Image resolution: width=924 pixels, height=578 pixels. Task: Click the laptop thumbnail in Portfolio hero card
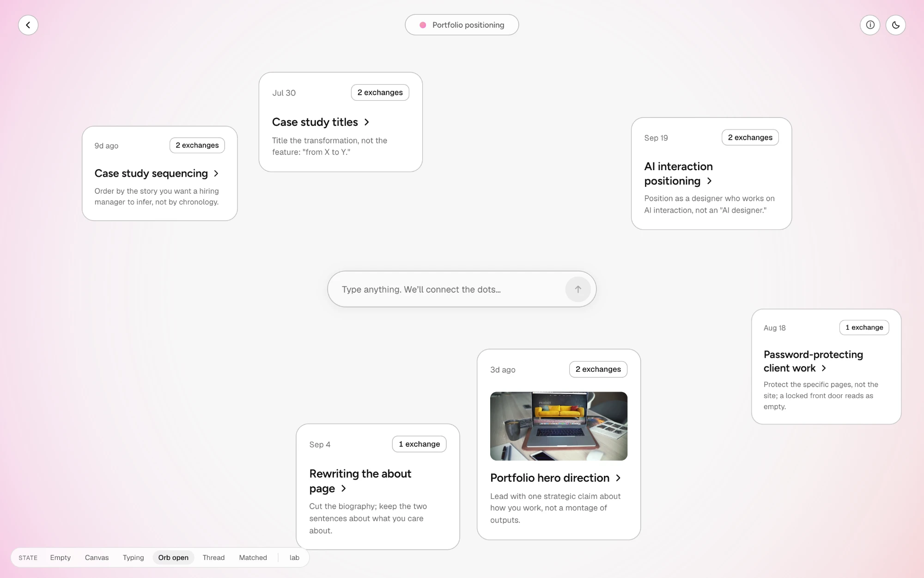pyautogui.click(x=559, y=426)
